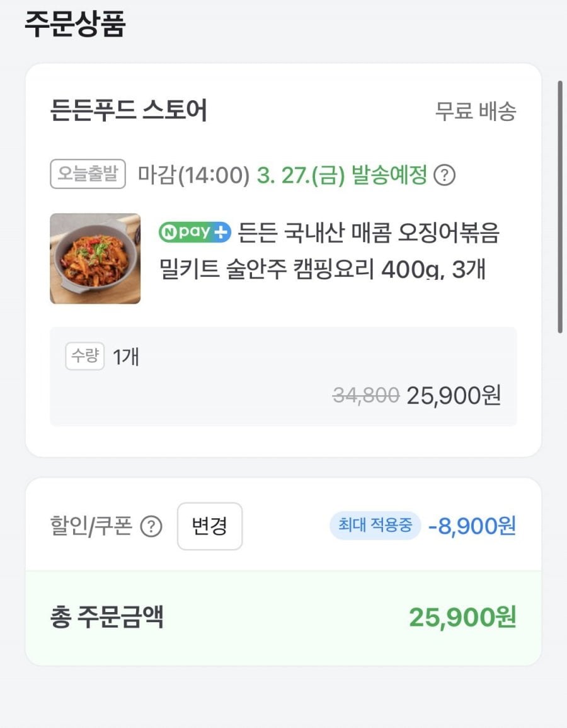Tap the green 25,900원 total amount
Viewport: 567px width, 728px height.
coord(462,618)
